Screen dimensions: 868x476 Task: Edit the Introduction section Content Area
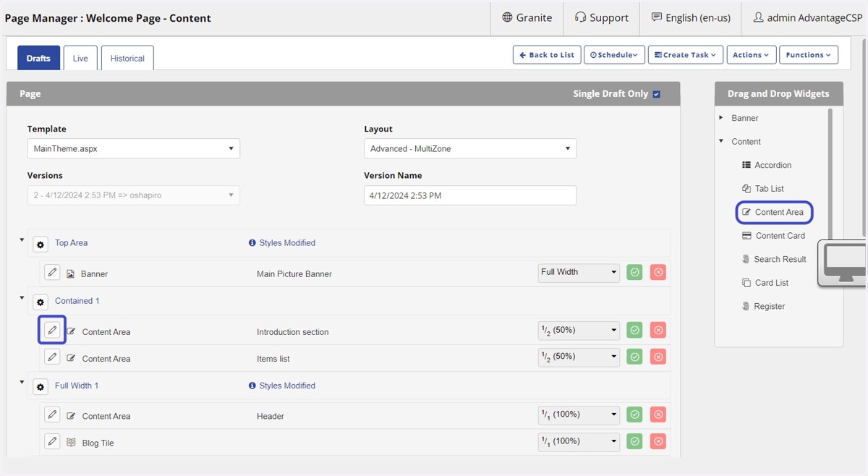(52, 331)
